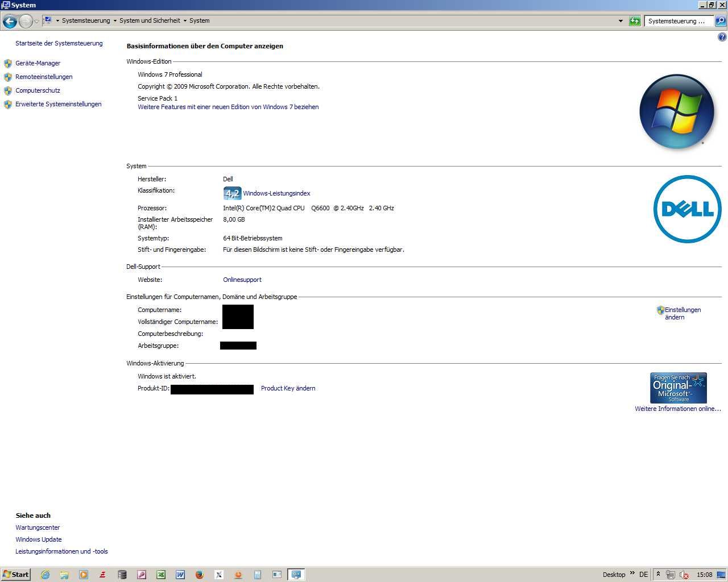Click the Show Desktop button by the clock
Viewport: 728px width, 582px height.
[x=722, y=575]
